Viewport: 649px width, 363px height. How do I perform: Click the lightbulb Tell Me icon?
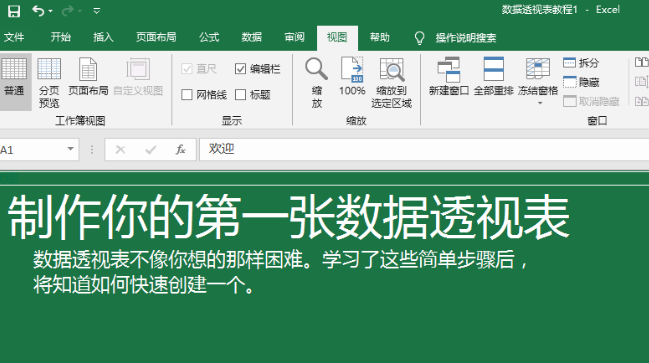419,38
